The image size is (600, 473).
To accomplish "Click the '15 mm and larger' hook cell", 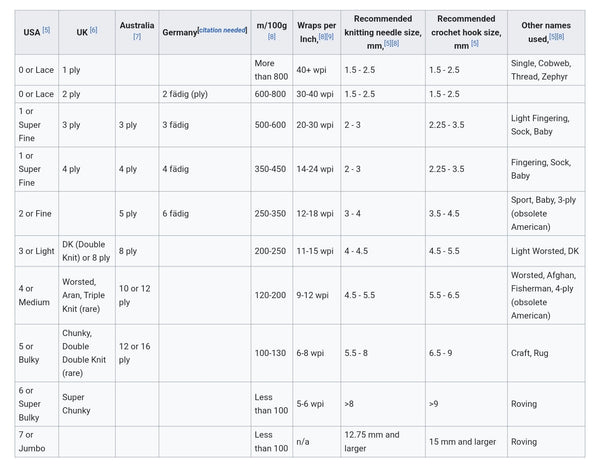I will click(462, 441).
